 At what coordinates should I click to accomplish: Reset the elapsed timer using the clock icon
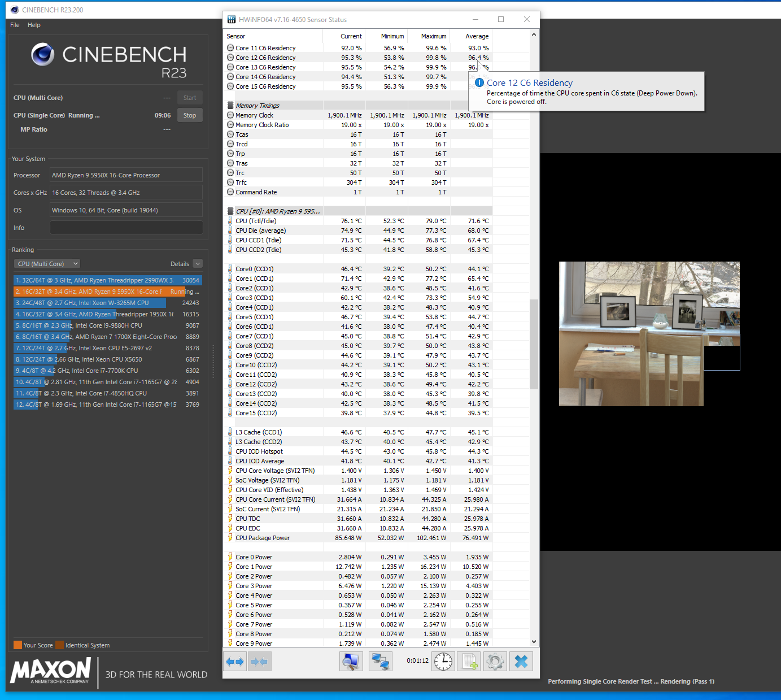[x=443, y=661]
